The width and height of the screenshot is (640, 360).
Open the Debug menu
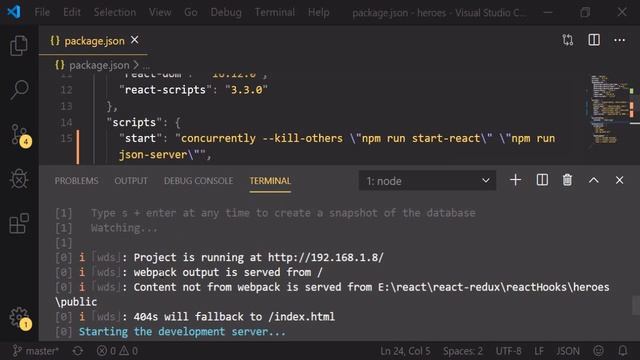tap(226, 12)
